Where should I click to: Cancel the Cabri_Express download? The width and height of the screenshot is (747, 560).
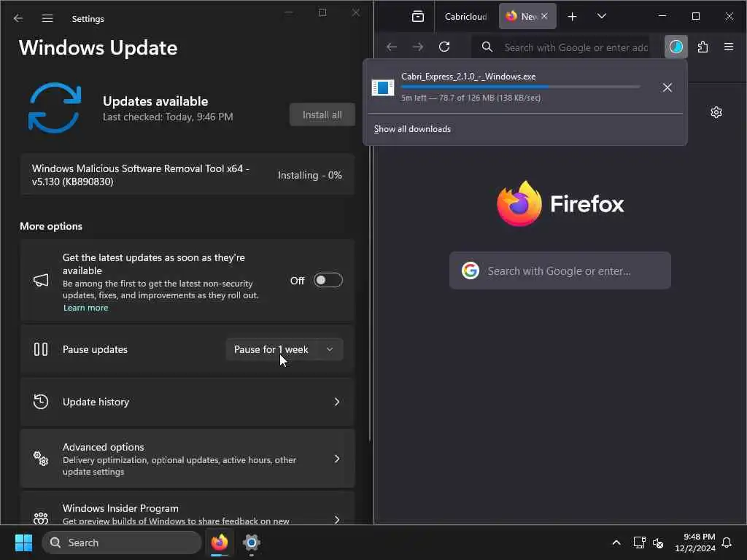tap(667, 87)
